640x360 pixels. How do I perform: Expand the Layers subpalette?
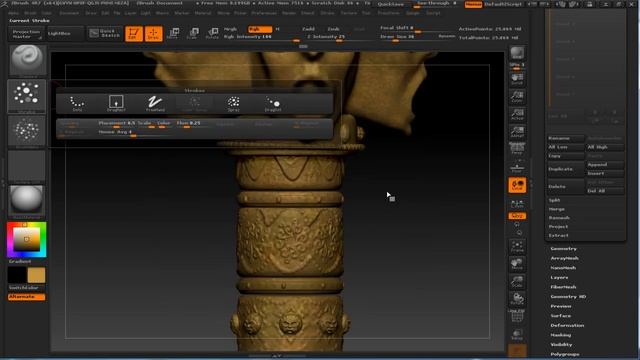[559, 278]
